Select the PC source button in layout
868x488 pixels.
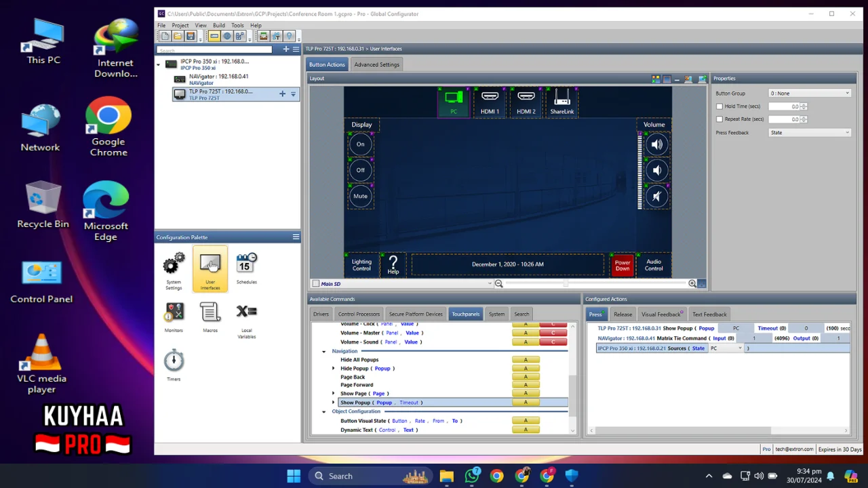[x=454, y=102]
